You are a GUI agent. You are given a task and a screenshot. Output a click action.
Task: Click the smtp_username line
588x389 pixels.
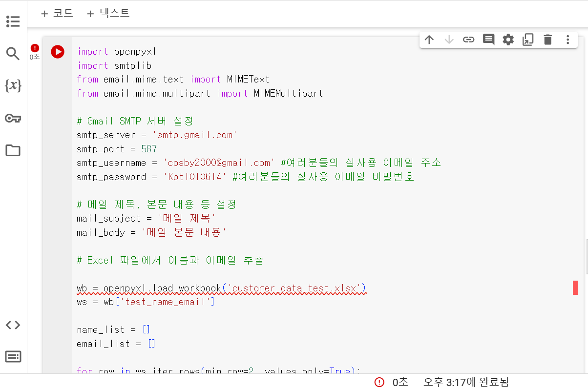click(259, 163)
